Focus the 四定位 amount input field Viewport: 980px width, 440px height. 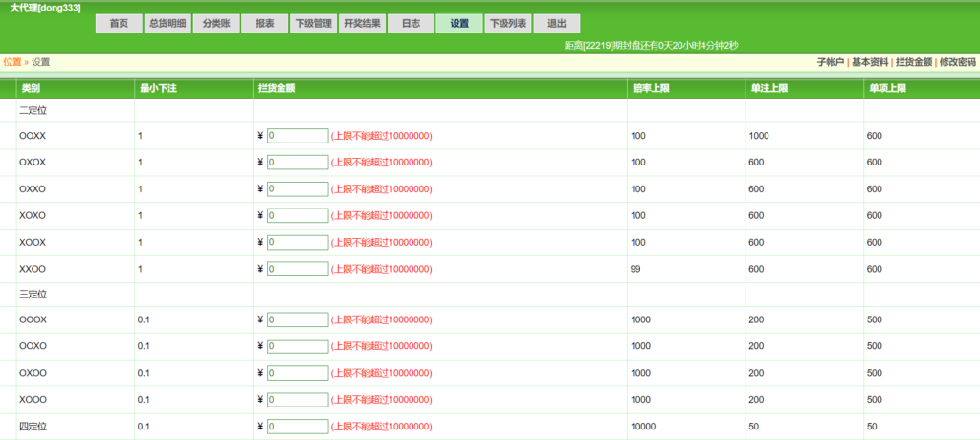(x=298, y=426)
